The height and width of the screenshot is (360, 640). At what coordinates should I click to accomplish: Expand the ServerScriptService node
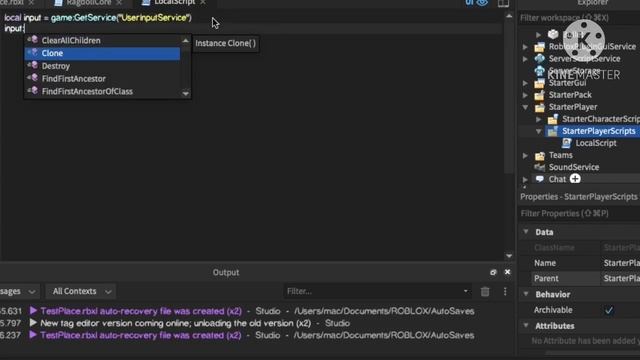tap(525, 59)
